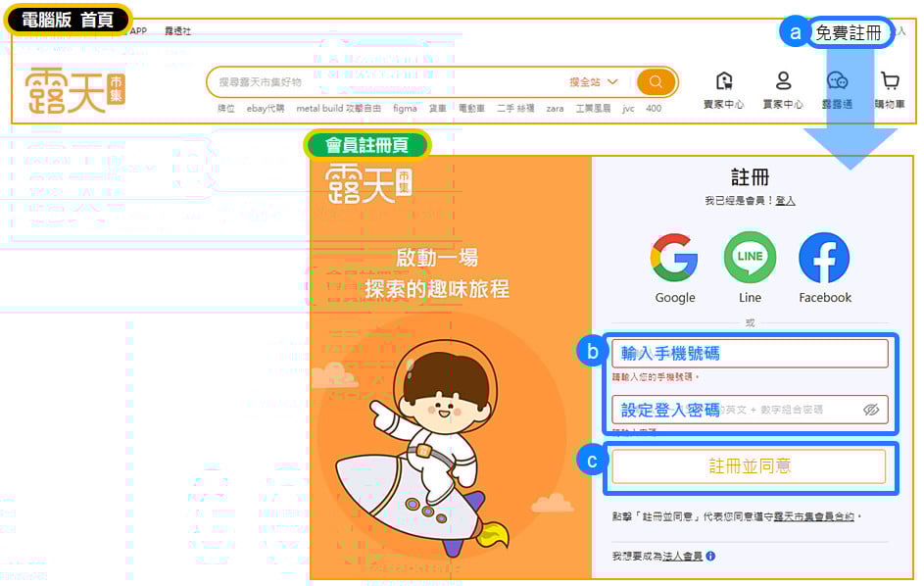
Task: Sign up with the Google icon
Action: tap(675, 269)
